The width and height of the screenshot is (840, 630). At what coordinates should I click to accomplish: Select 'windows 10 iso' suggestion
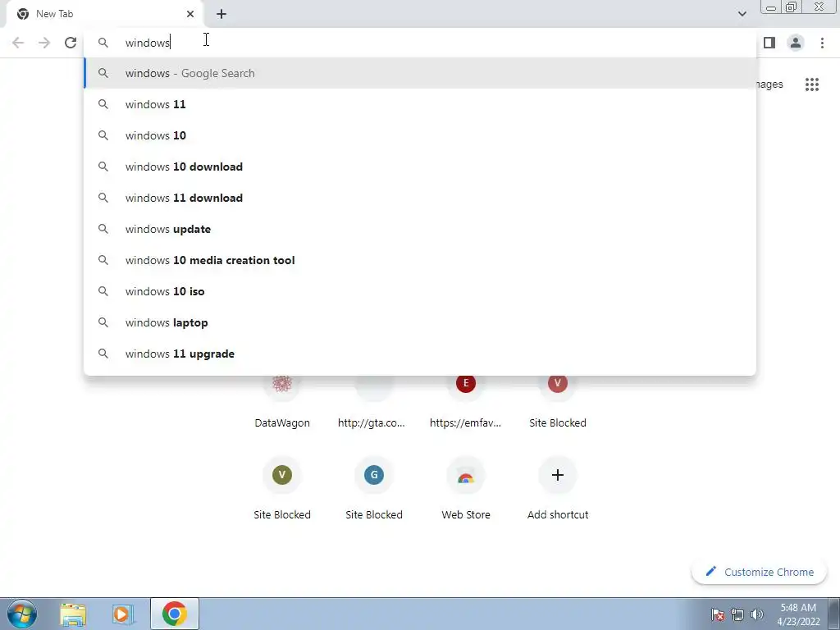click(420, 291)
